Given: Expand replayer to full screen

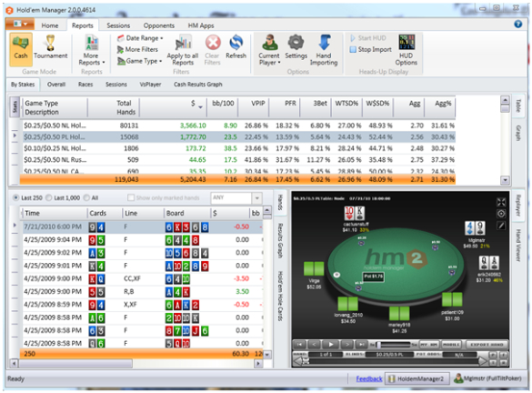Looking at the screenshot, I should pos(501,202).
